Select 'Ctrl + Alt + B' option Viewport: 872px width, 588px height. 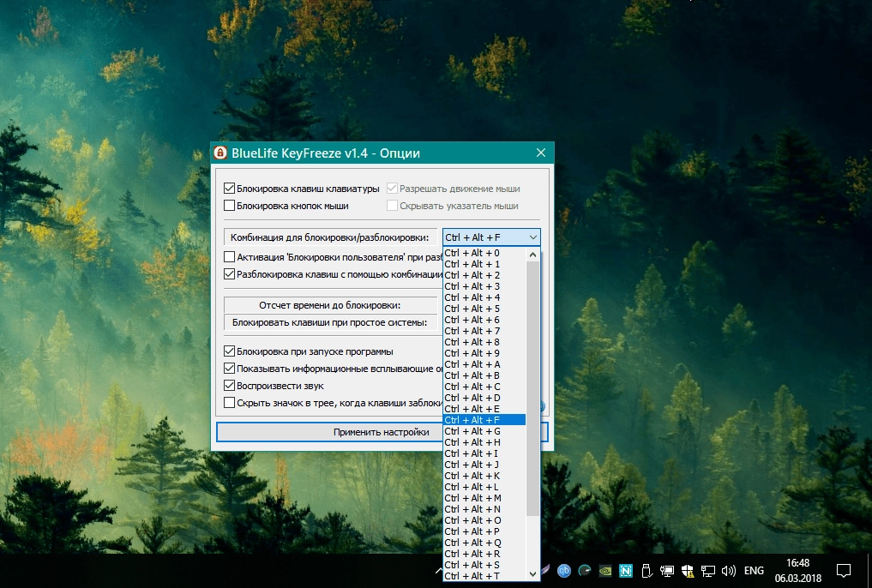pos(484,375)
